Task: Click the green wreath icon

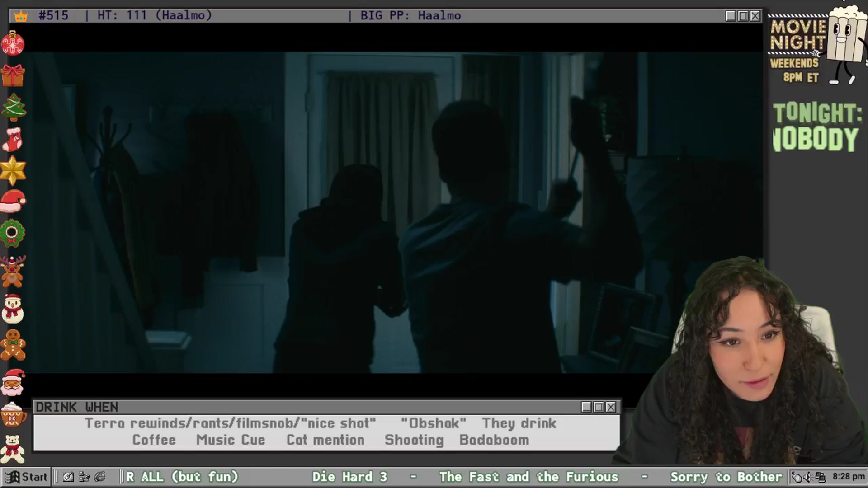Action: coord(12,233)
